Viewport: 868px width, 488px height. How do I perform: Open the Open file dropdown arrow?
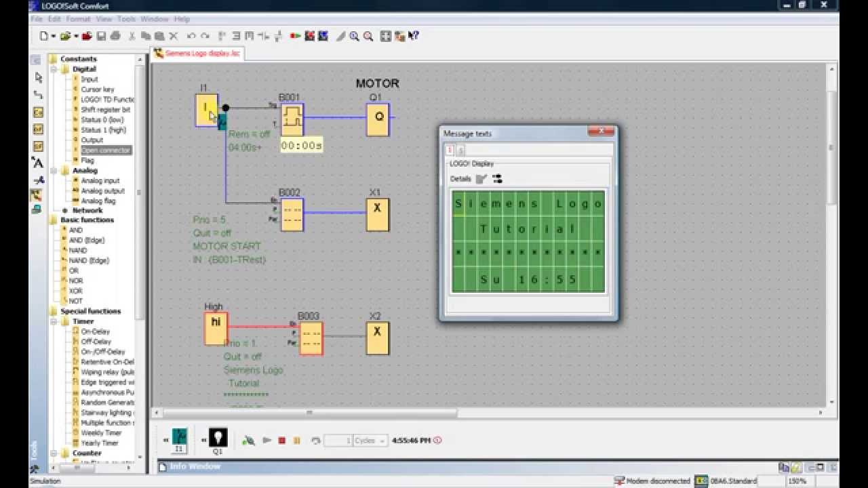point(76,36)
